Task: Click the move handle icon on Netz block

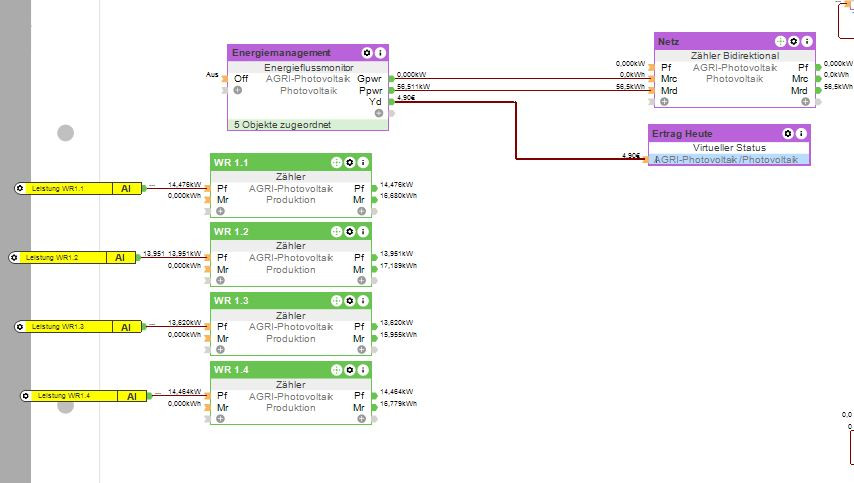Action: click(780, 41)
